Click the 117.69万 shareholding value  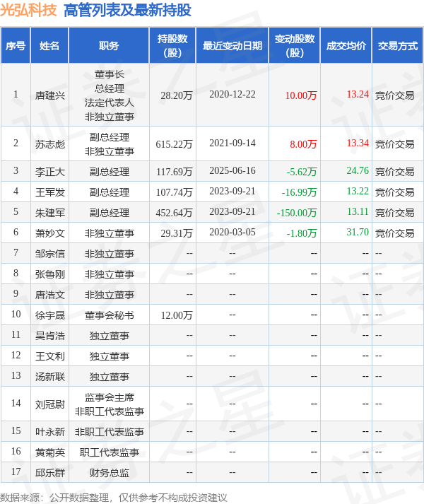(x=174, y=172)
